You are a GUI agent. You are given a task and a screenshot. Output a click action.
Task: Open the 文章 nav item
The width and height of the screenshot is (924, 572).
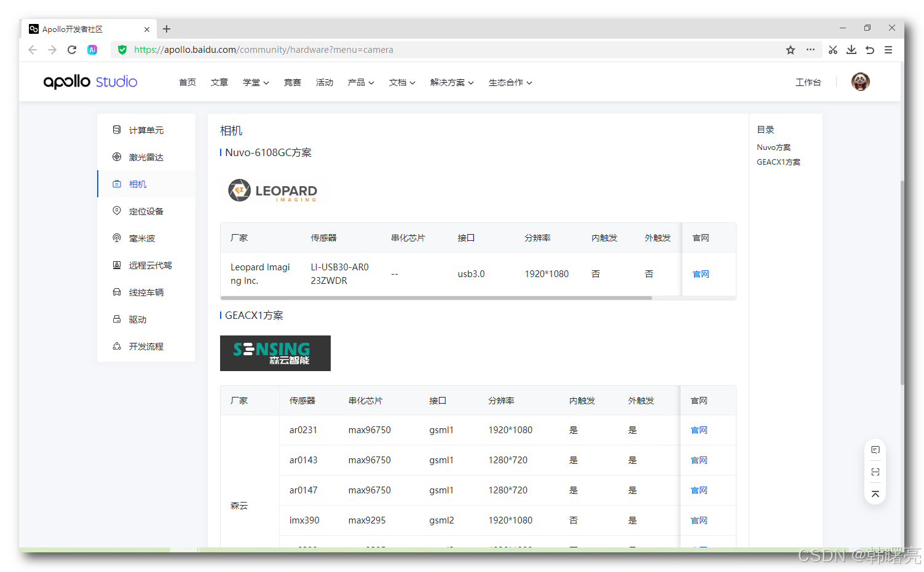(219, 82)
